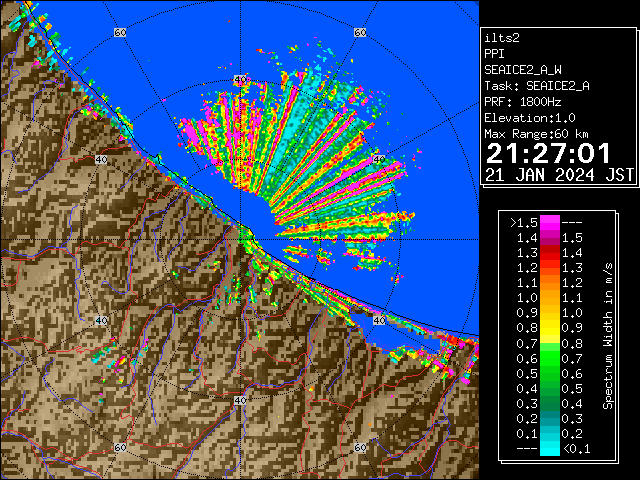Image resolution: width=640 pixels, height=480 pixels.
Task: Select the 'PPI' scan type text
Action: click(x=494, y=54)
